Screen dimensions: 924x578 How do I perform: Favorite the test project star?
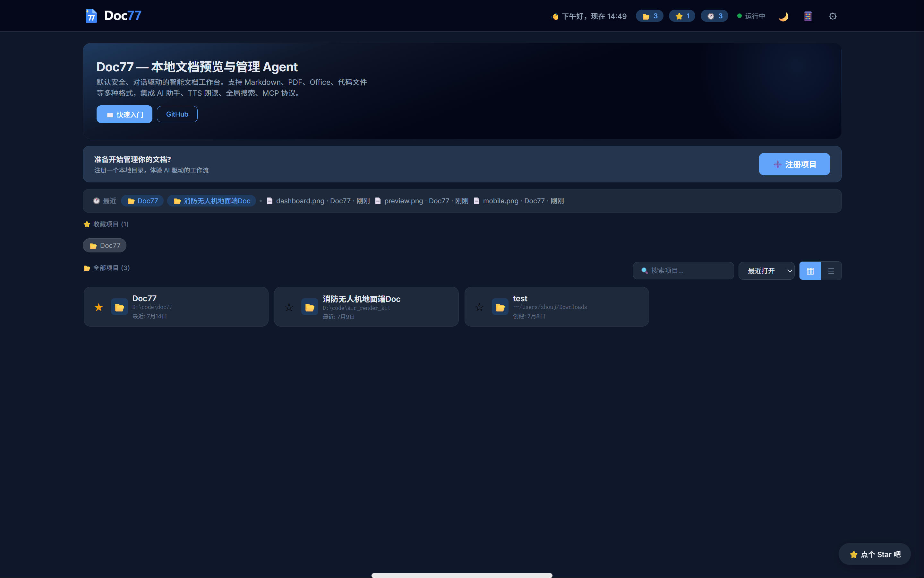479,307
